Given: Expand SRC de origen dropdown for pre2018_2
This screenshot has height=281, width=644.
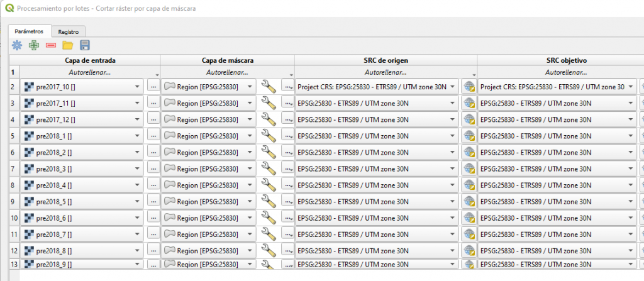Looking at the screenshot, I should point(453,152).
